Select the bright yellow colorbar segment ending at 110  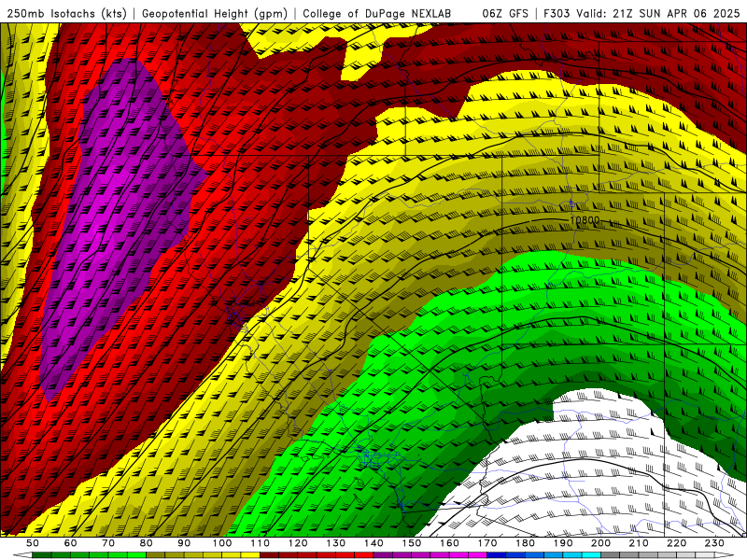pos(250,555)
